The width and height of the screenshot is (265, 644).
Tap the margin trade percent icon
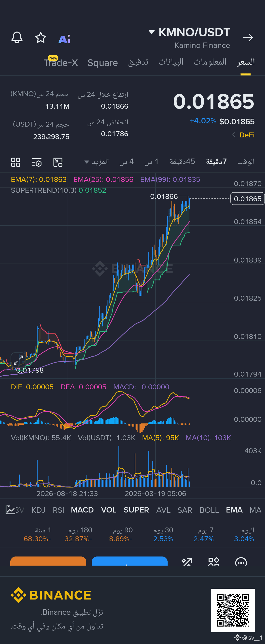187,561
